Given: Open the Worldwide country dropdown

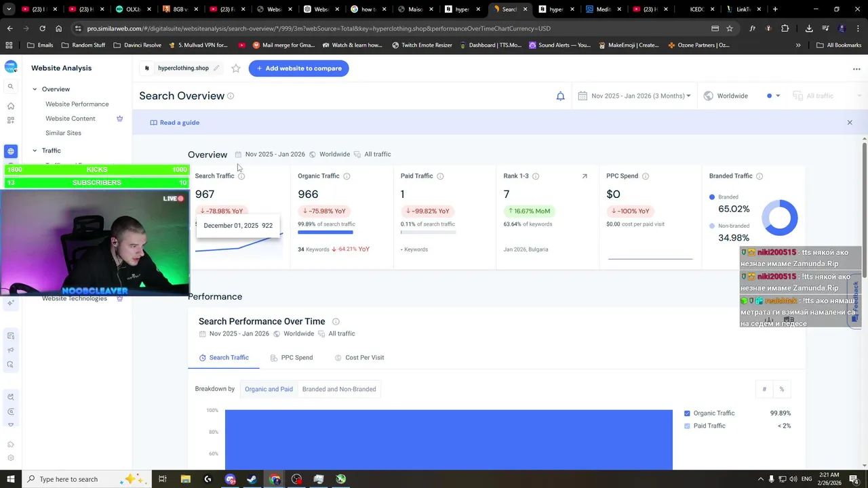Looking at the screenshot, I should [726, 96].
